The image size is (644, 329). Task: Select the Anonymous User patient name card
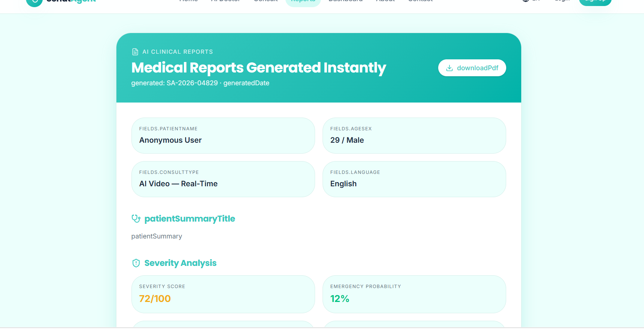tap(223, 136)
